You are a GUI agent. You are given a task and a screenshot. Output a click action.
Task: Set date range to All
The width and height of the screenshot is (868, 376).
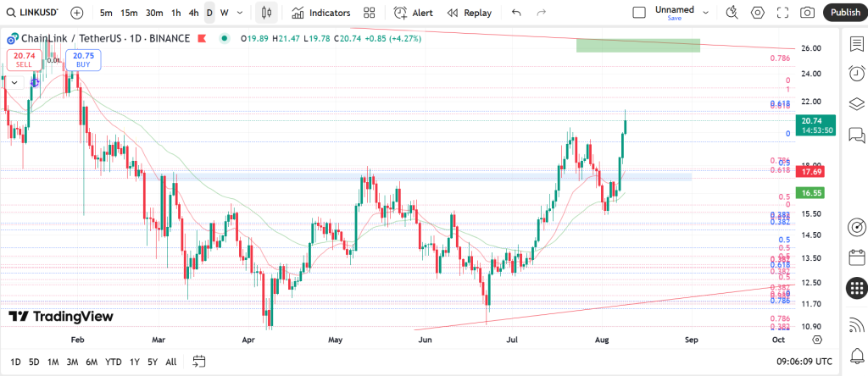[171, 362]
